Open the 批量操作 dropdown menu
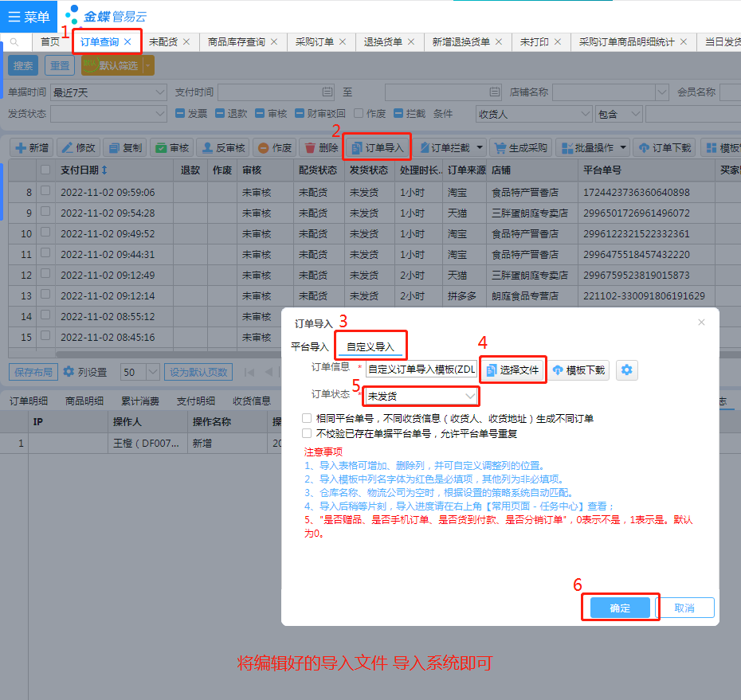This screenshot has height=700, width=741. (592, 147)
